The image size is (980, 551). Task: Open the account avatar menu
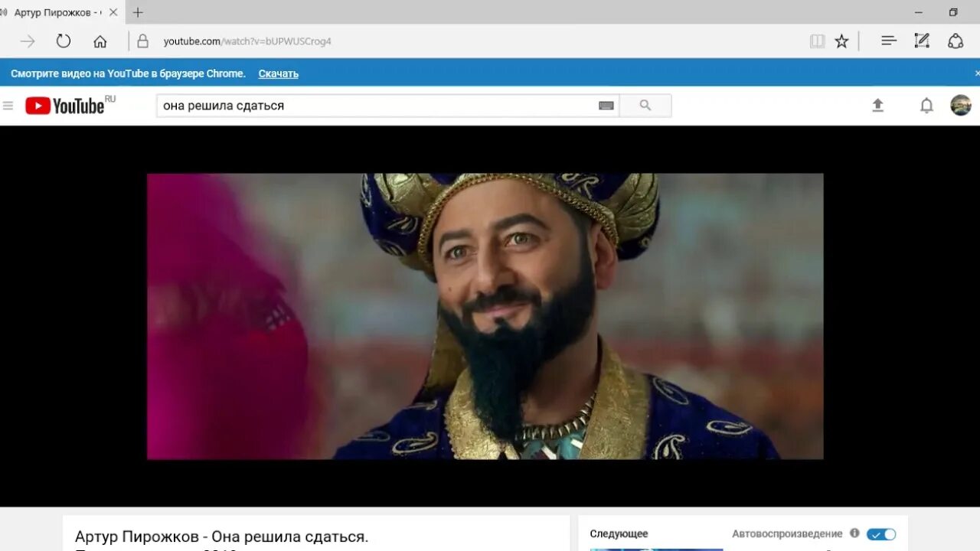pyautogui.click(x=961, y=106)
